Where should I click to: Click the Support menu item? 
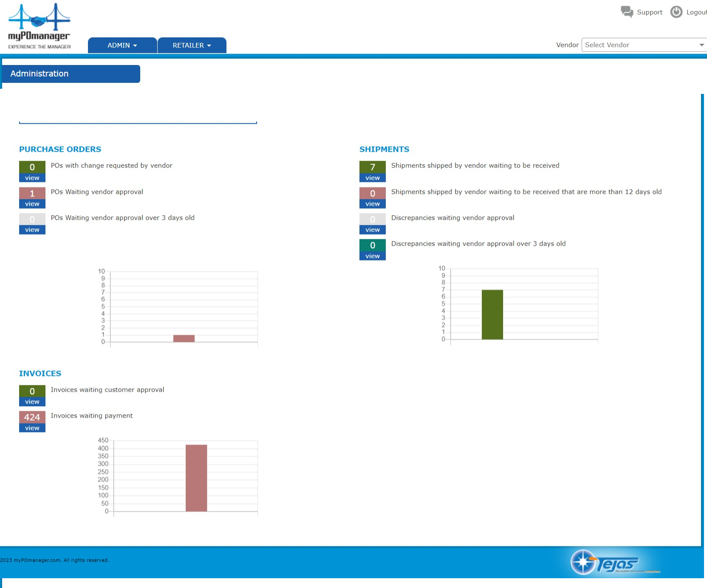click(649, 12)
